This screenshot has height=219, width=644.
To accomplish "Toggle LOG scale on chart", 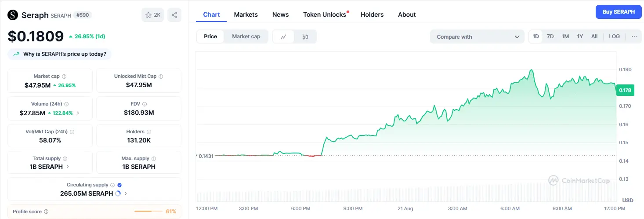I will click(615, 36).
